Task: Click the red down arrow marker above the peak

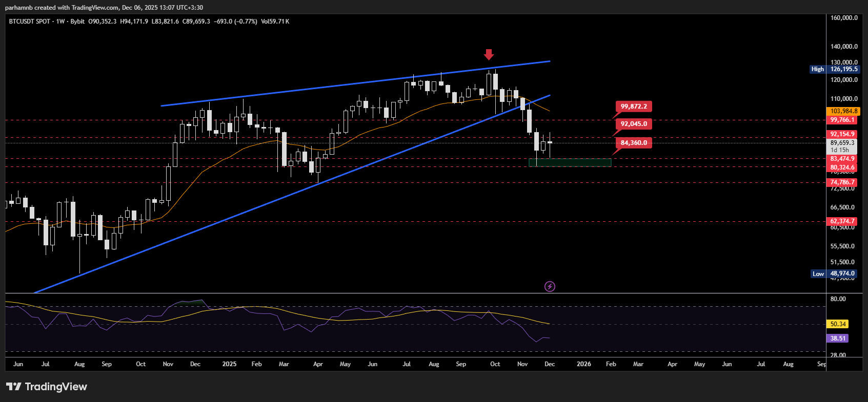Action: [489, 54]
